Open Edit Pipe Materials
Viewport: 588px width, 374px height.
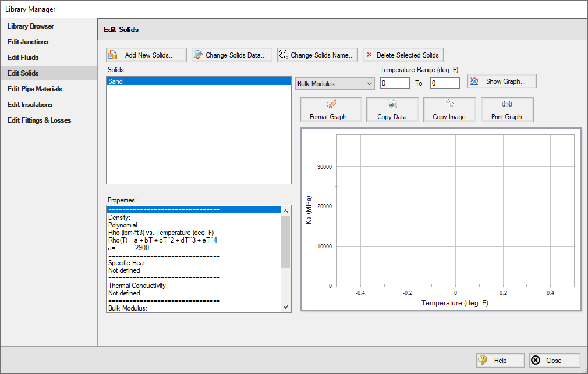tap(35, 89)
